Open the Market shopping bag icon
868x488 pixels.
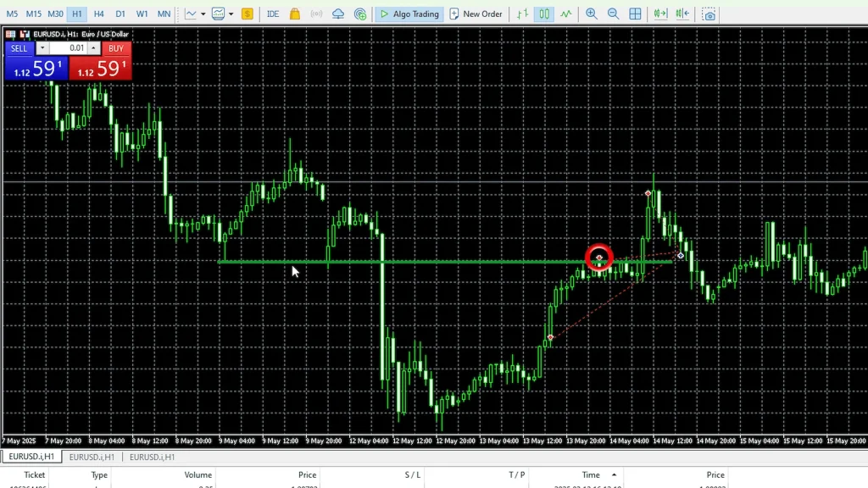295,14
